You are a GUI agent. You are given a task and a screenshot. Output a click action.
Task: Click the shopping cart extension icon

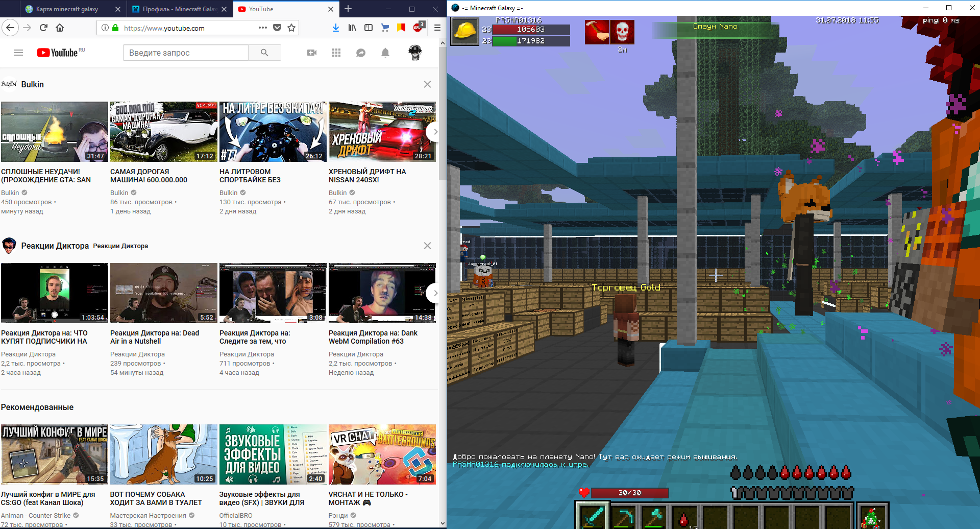click(385, 28)
